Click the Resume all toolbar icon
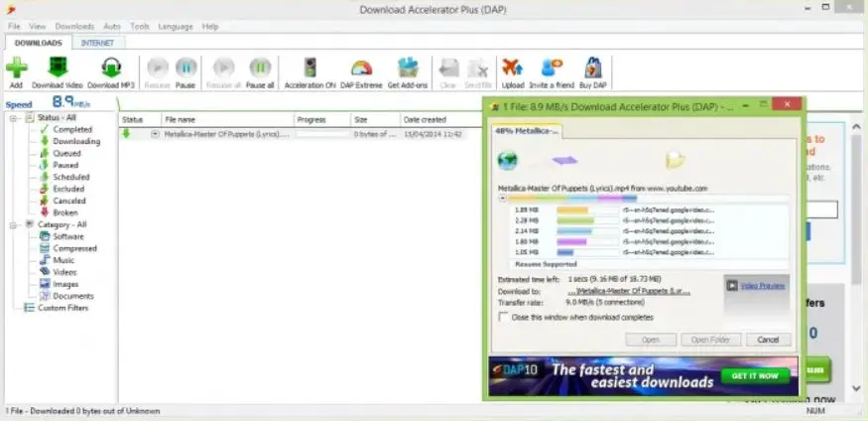 [223, 68]
